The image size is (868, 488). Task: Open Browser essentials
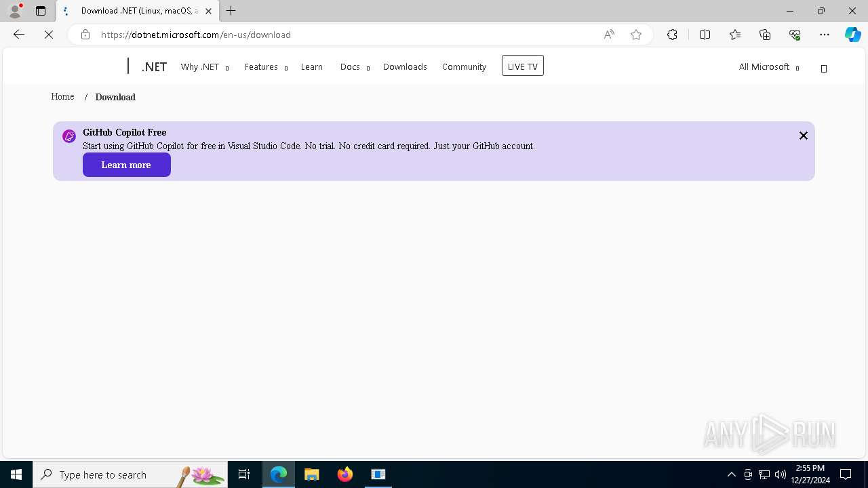click(x=795, y=35)
